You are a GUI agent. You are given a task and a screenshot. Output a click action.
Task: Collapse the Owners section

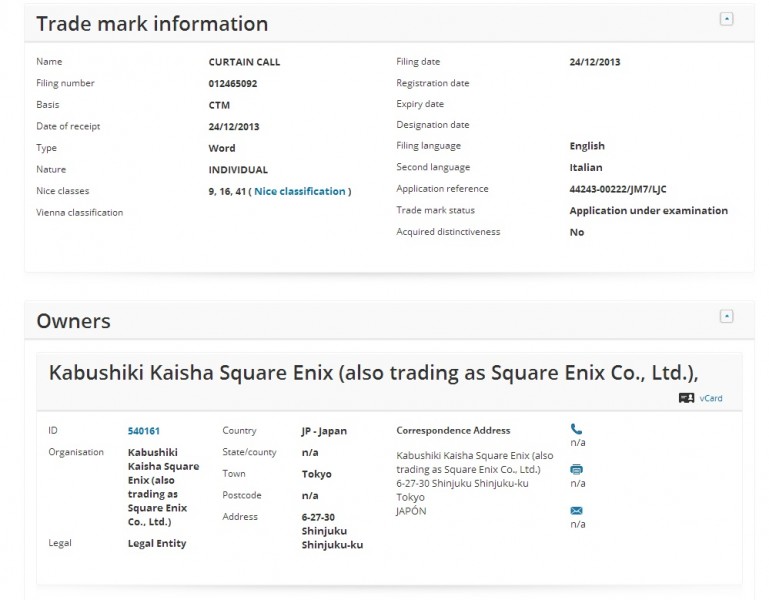click(726, 317)
